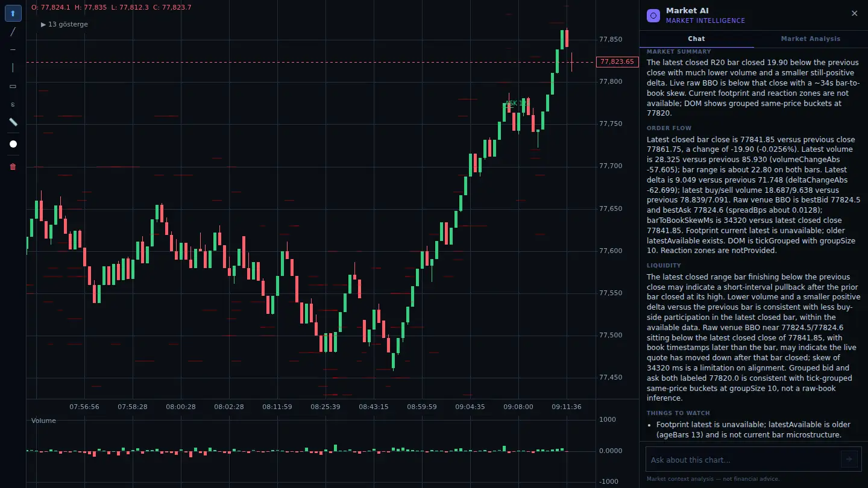Expand the "13 gösterge" indicators list
The height and width of the screenshot is (488, 868).
pyautogui.click(x=64, y=25)
